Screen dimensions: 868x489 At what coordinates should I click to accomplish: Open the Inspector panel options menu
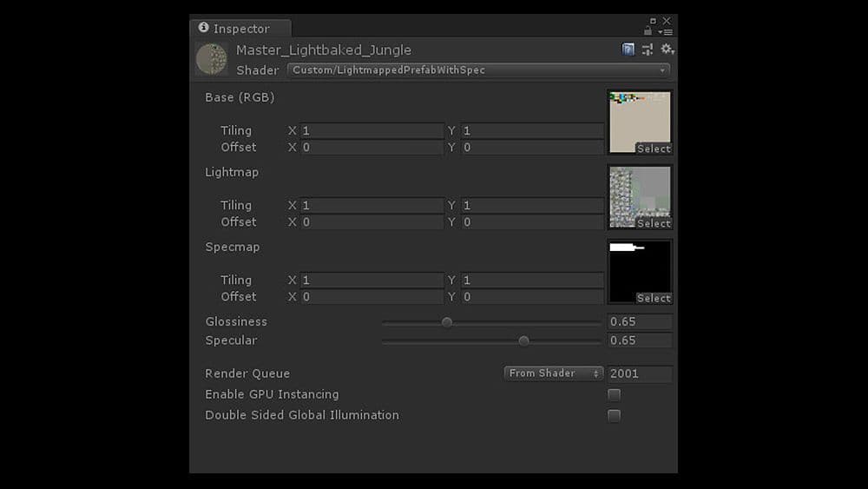(x=665, y=32)
